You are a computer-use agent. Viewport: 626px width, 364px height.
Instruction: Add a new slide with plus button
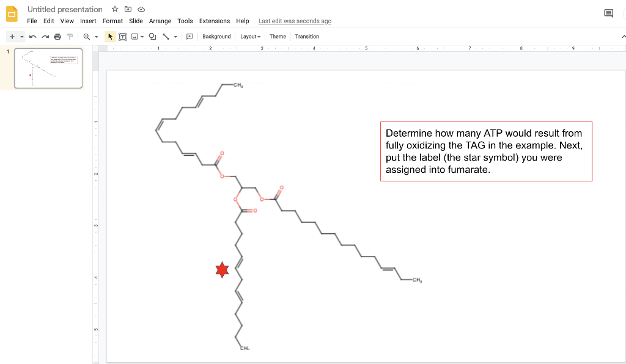[x=12, y=37]
